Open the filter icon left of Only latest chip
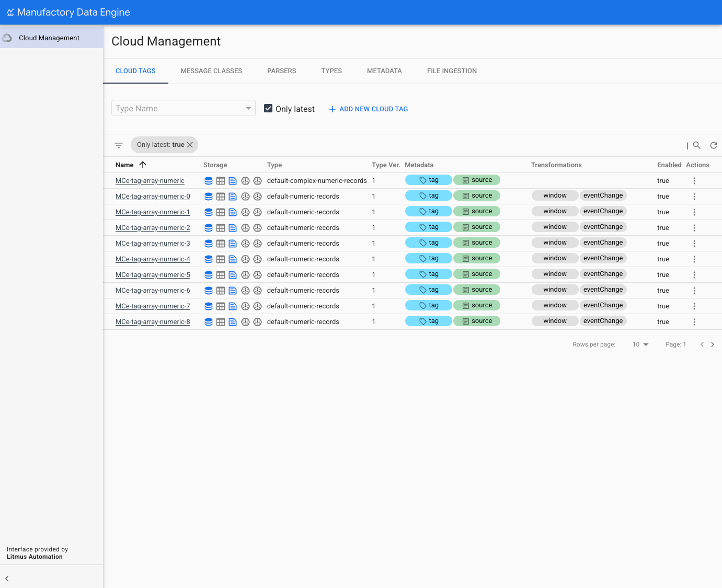This screenshot has height=588, width=722. pyautogui.click(x=119, y=145)
